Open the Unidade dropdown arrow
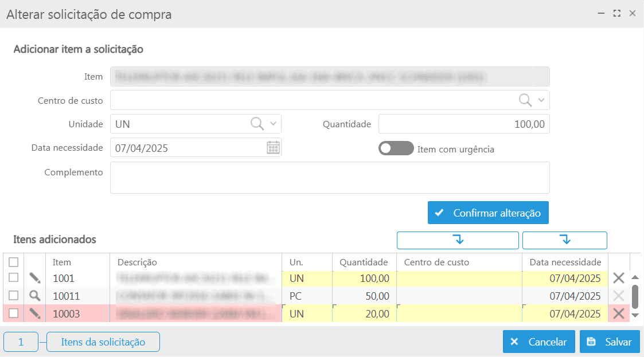The image size is (644, 357). (272, 124)
